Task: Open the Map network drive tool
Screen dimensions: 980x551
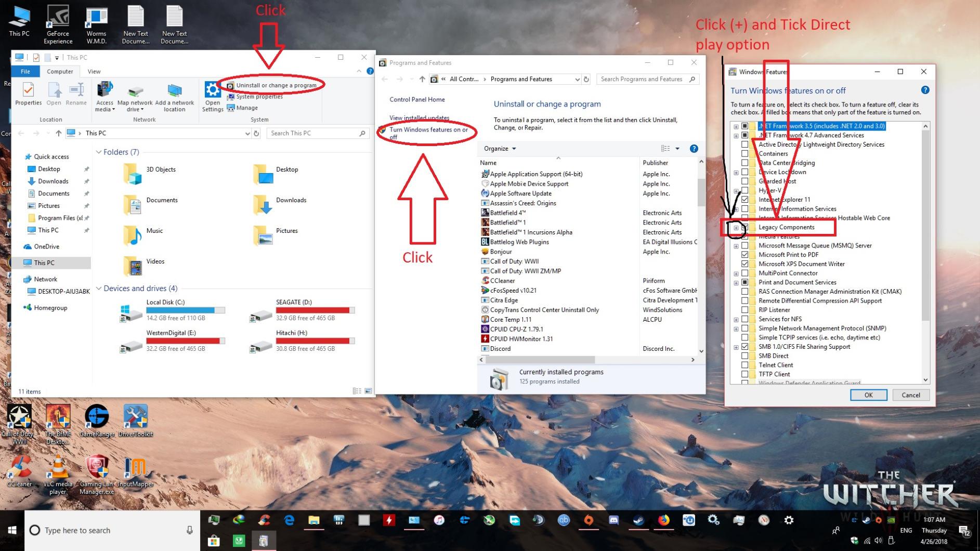Action: [135, 96]
